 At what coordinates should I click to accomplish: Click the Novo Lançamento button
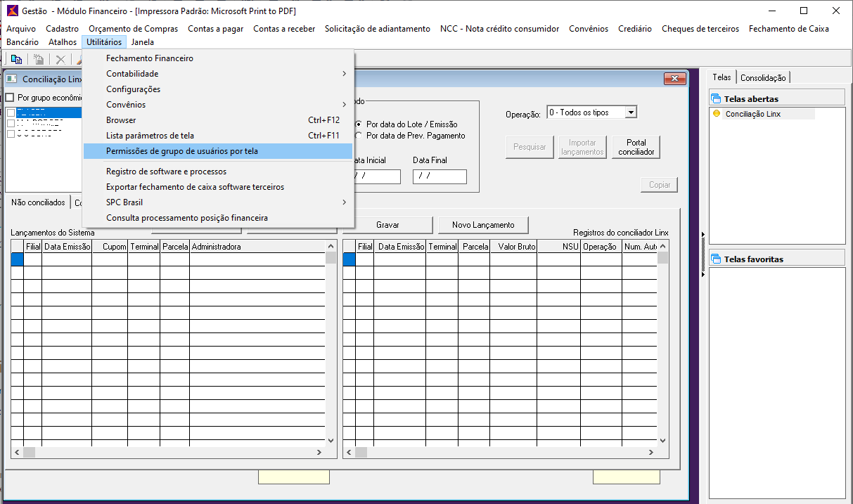click(x=482, y=225)
